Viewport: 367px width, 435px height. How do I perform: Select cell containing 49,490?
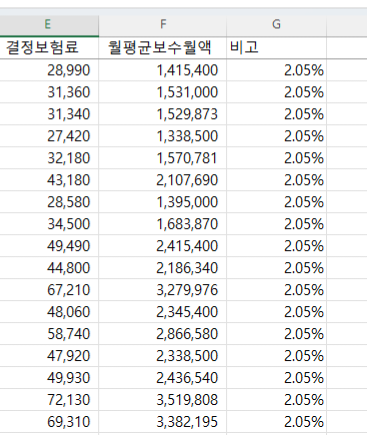coord(49,246)
